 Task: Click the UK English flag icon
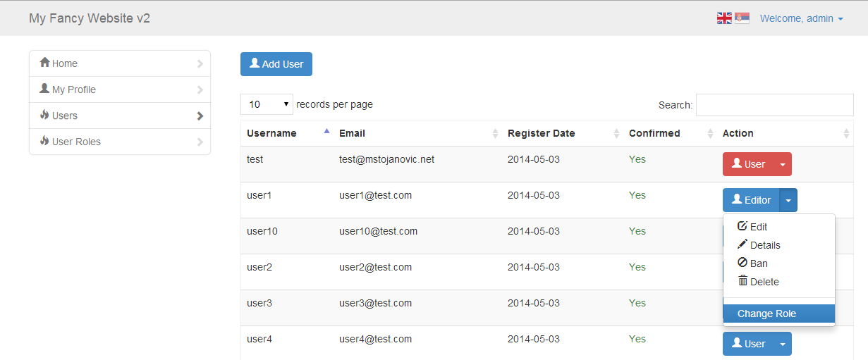(x=724, y=18)
